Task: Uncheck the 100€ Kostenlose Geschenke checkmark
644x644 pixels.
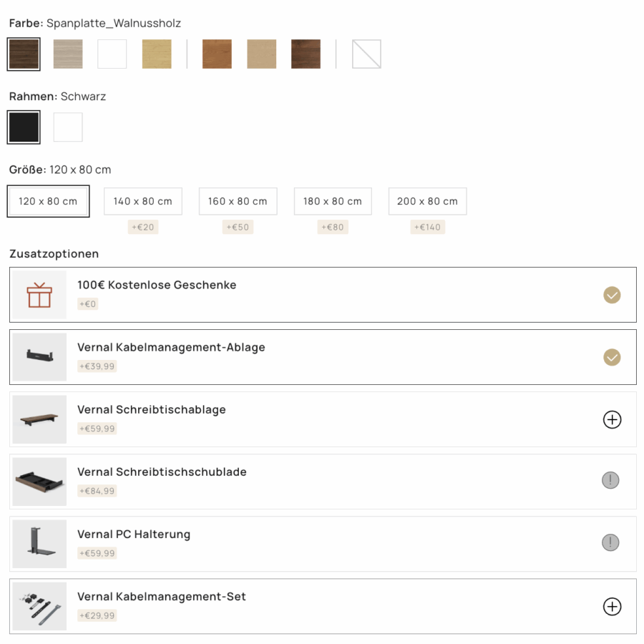Action: click(612, 295)
